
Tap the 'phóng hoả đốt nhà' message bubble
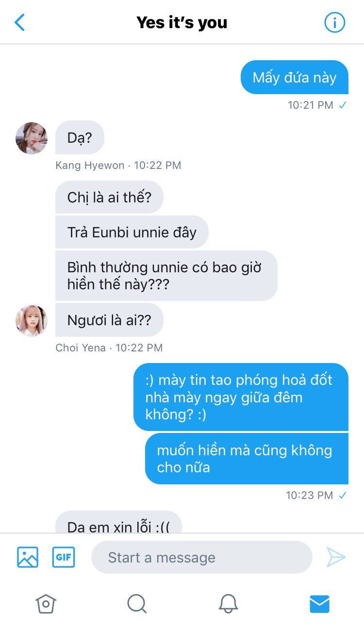[241, 397]
